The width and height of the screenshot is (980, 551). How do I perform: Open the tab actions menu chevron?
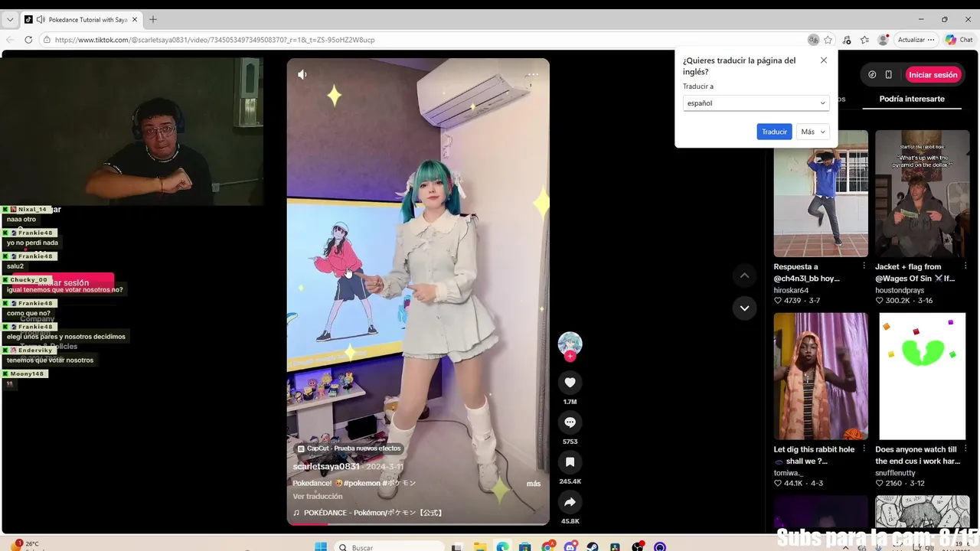click(x=10, y=19)
